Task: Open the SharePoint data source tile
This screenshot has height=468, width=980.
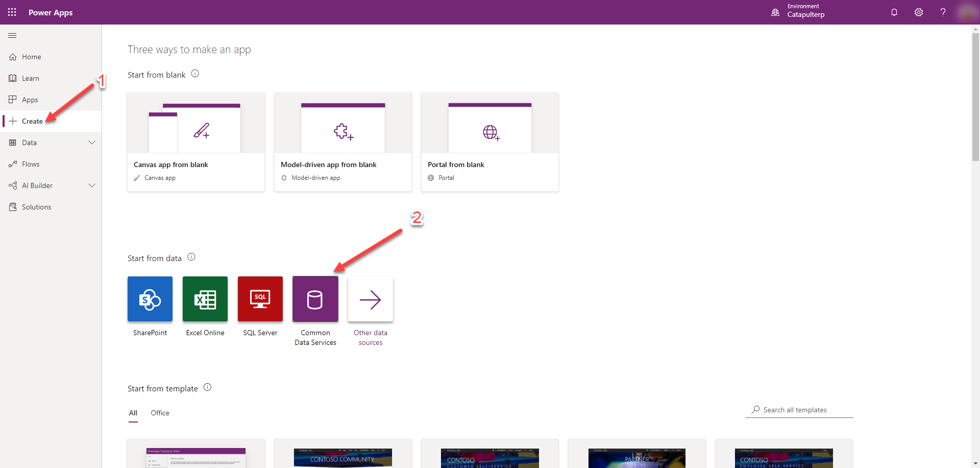Action: point(150,299)
